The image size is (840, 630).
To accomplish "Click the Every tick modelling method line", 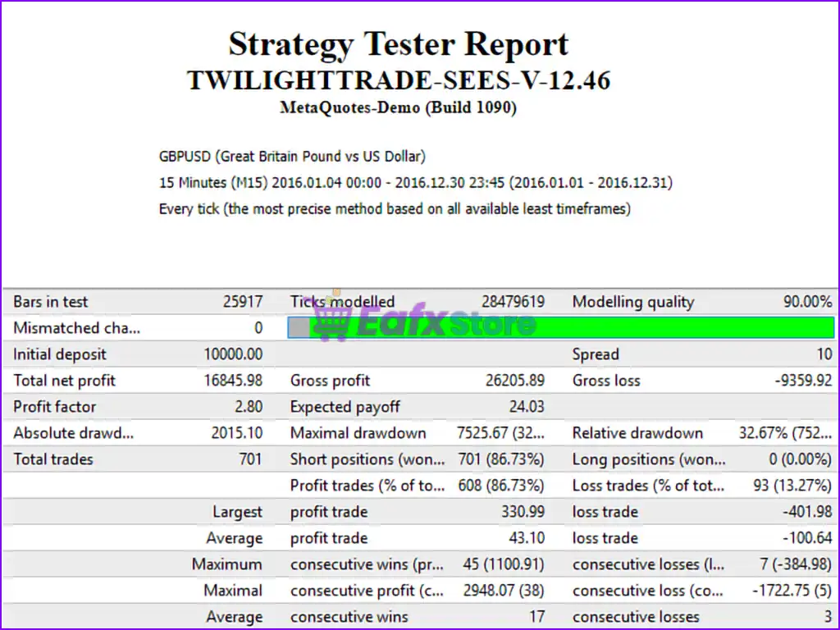I will pos(395,208).
